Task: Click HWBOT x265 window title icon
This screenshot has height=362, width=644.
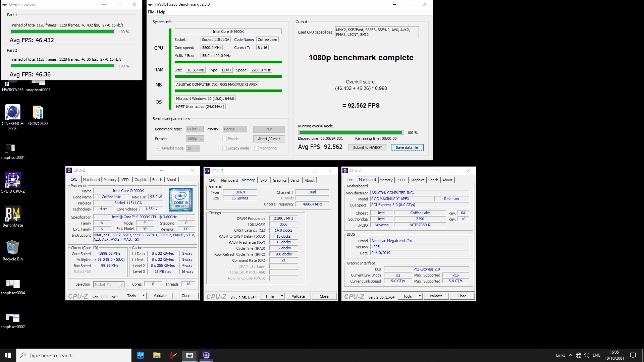Action: [x=150, y=4]
